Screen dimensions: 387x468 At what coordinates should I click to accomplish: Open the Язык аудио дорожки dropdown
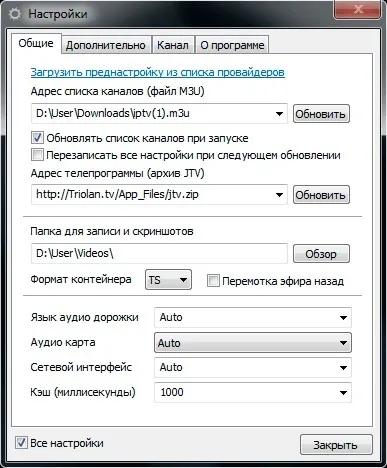[x=253, y=317]
